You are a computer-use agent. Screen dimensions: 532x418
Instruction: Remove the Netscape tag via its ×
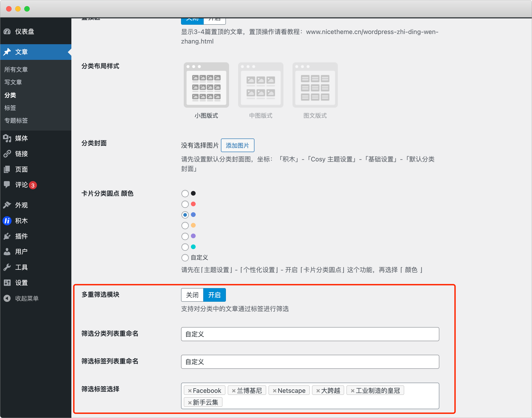tap(274, 391)
